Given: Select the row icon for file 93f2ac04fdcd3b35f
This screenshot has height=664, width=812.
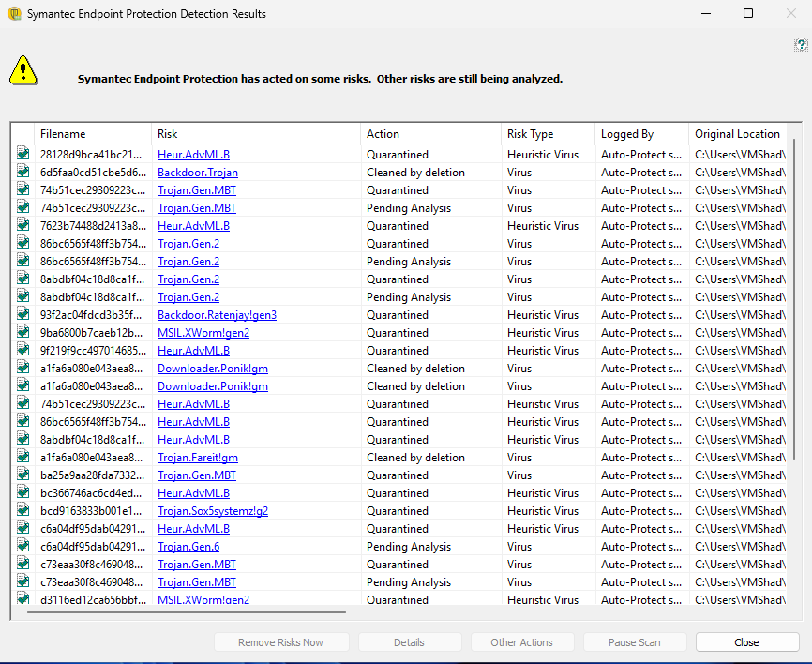Looking at the screenshot, I should pos(23,314).
